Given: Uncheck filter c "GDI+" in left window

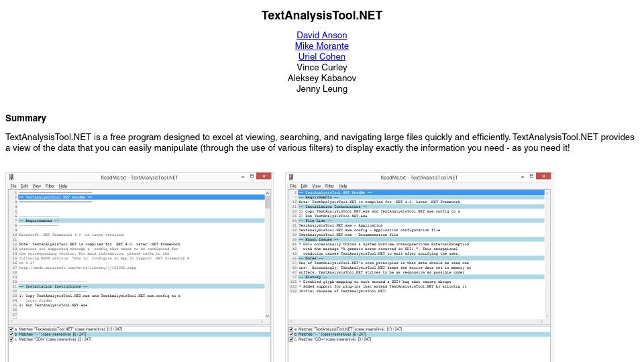Looking at the screenshot, I should 11,339.
